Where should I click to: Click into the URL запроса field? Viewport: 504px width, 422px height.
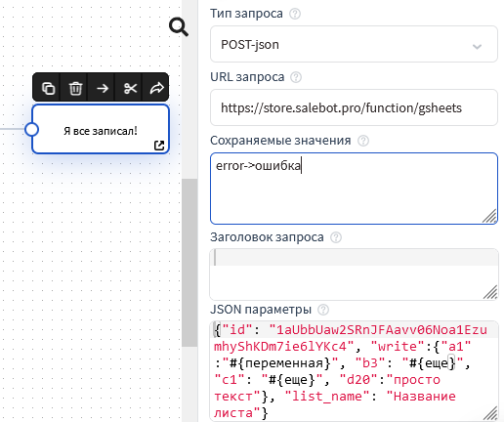354,107
